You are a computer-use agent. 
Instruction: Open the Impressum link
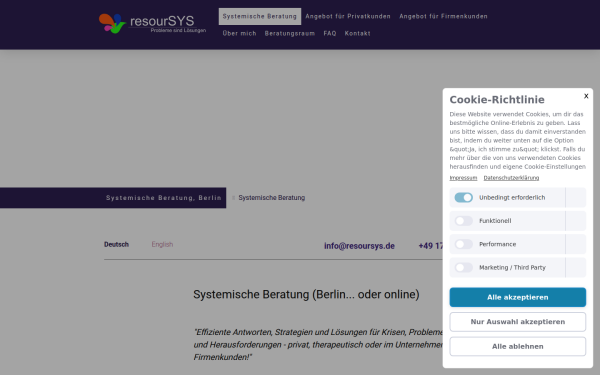[x=463, y=178]
